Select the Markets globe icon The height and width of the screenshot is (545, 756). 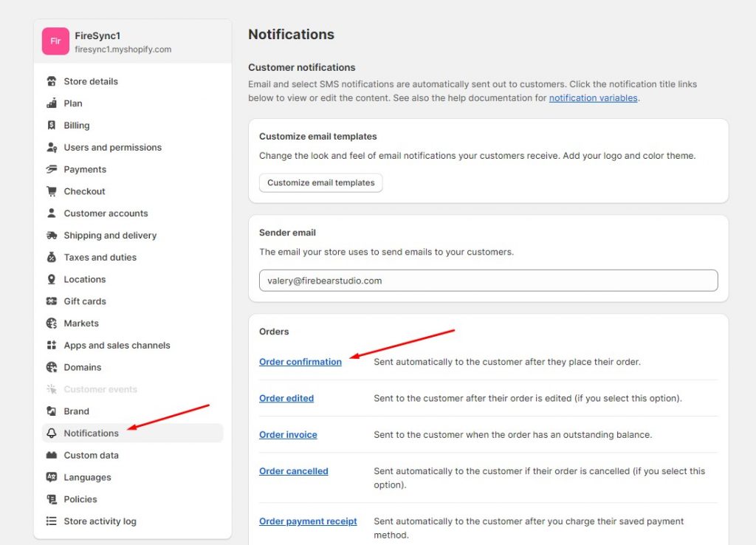(x=51, y=323)
